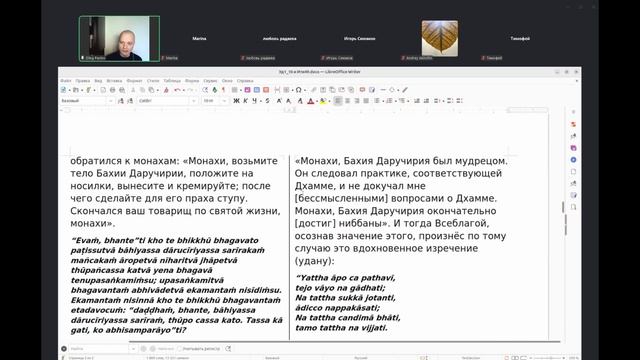Image resolution: width=640 pixels, height=360 pixels.
Task: Open bullet list dropdown arrow
Action: click(x=383, y=101)
